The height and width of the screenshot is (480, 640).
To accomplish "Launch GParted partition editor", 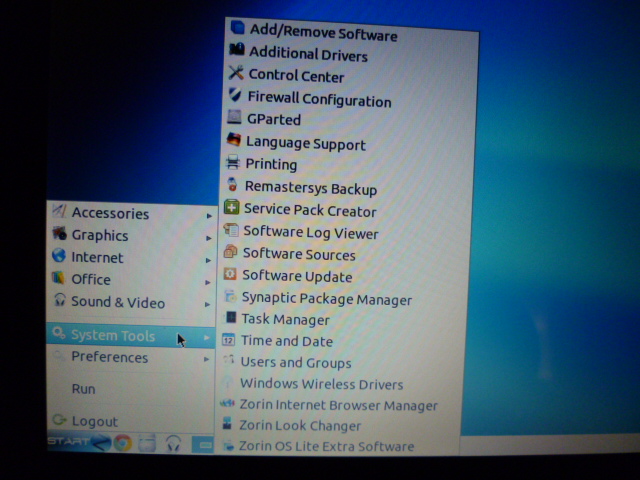I will (349, 119).
